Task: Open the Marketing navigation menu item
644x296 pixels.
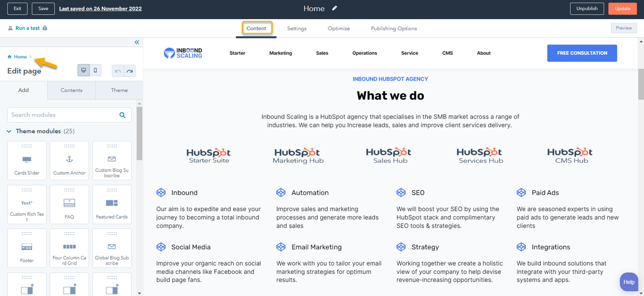Action: tap(280, 53)
